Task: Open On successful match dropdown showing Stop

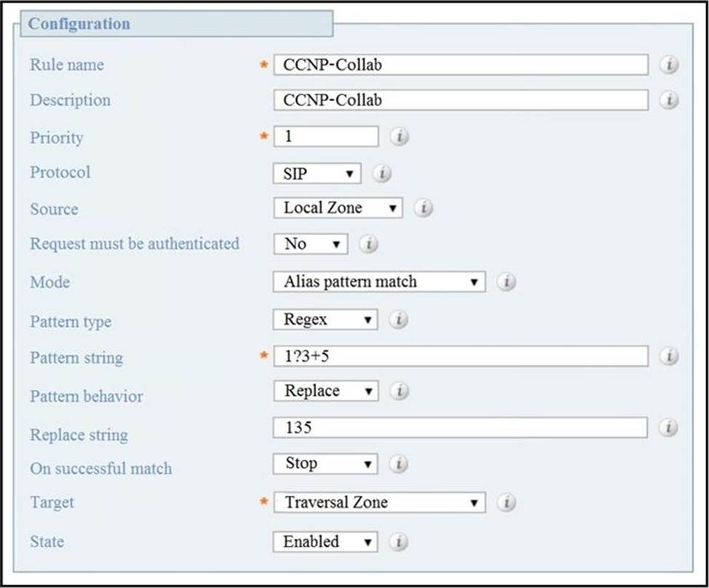Action: pyautogui.click(x=325, y=464)
